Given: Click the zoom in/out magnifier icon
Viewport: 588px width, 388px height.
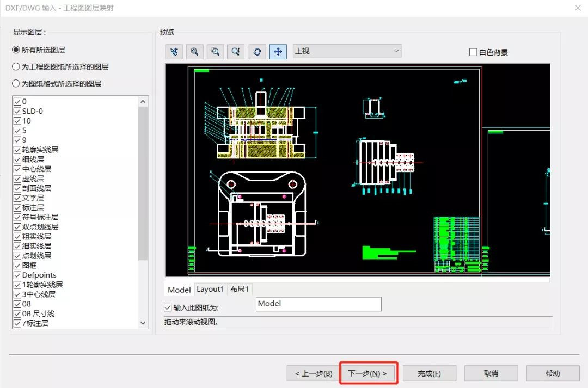Looking at the screenshot, I should tap(236, 51).
